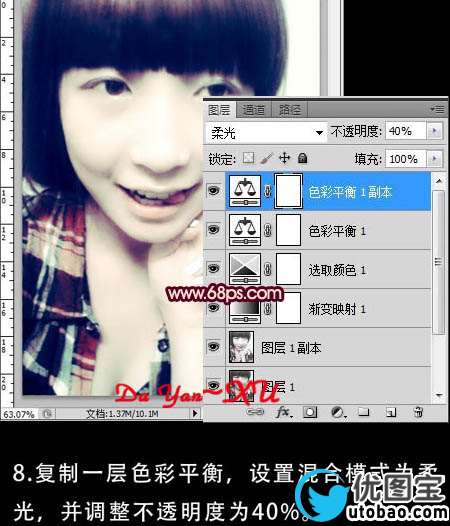Screen dimensions: 450x526
Task: Hide the 色彩平衡 1 layer
Action: pyautogui.click(x=214, y=229)
